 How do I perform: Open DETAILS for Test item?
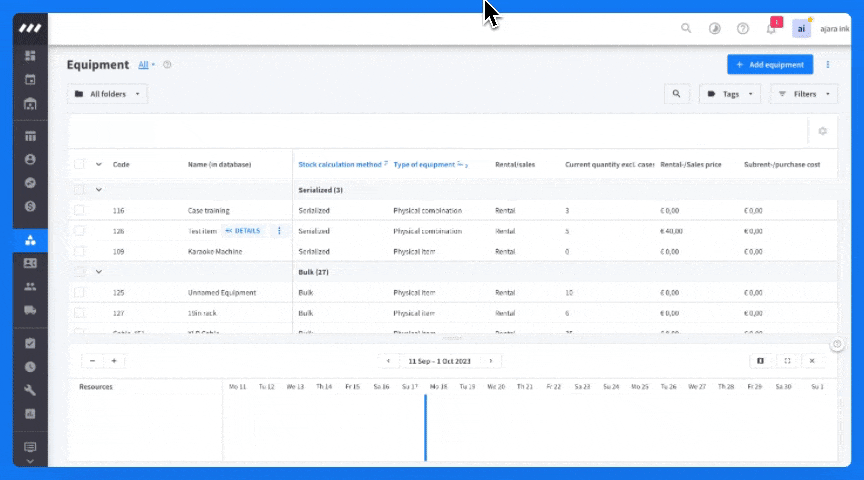click(242, 231)
